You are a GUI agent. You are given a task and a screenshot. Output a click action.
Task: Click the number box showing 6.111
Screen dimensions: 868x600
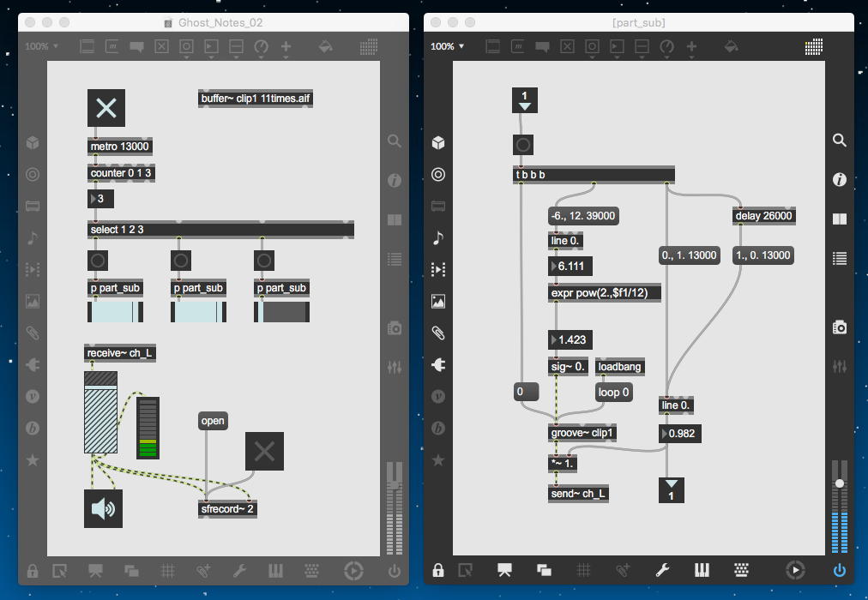[x=570, y=266]
